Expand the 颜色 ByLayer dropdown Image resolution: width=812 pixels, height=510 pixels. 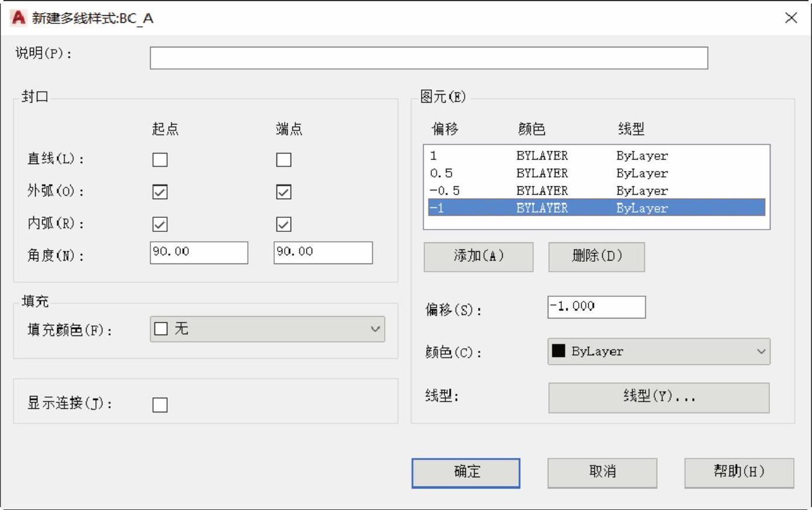tap(658, 351)
